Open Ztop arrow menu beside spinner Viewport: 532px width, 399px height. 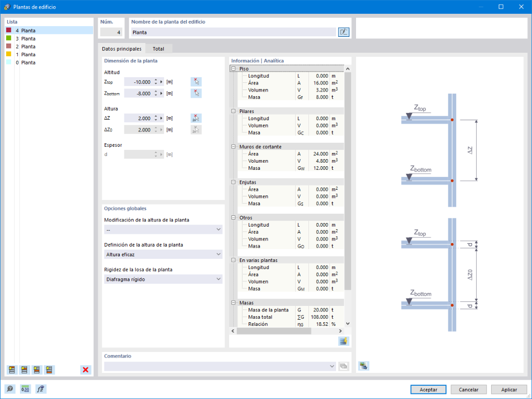tap(162, 82)
